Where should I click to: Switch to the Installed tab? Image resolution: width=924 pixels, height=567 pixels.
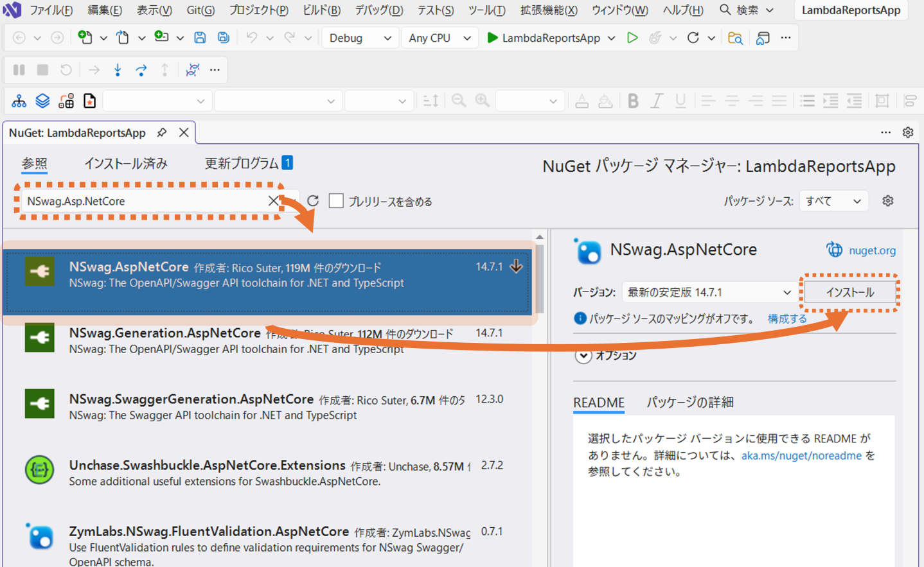point(126,164)
